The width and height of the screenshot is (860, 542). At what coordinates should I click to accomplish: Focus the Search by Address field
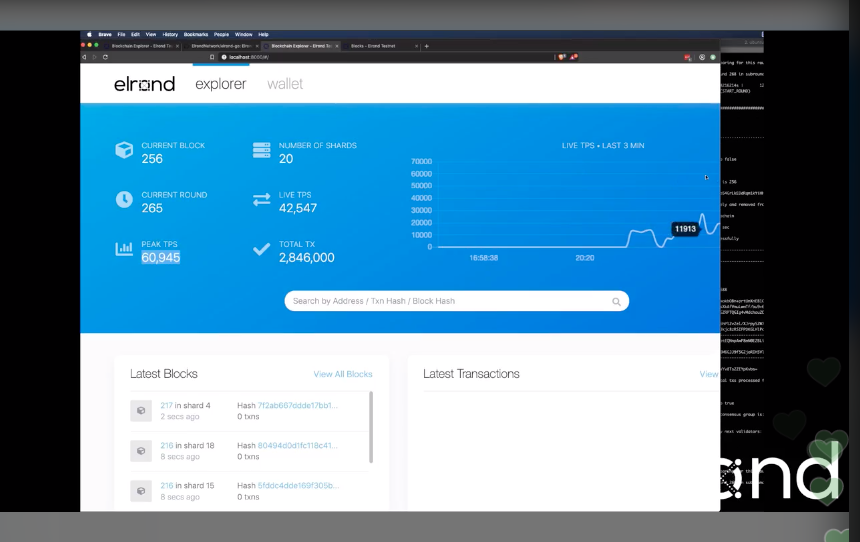coord(456,301)
